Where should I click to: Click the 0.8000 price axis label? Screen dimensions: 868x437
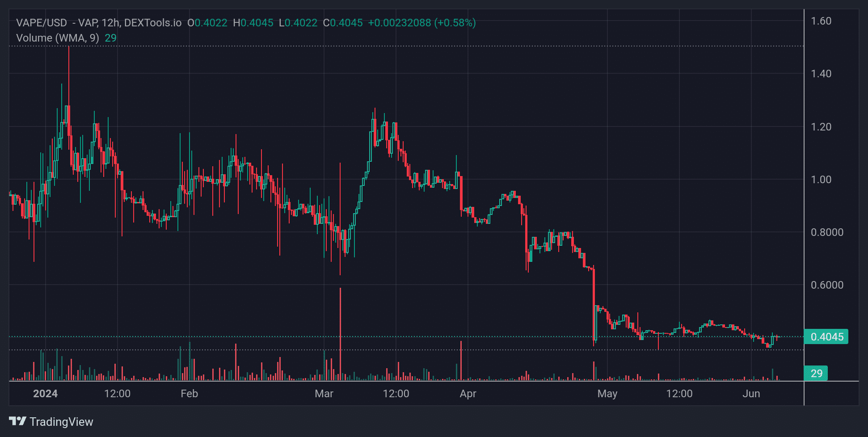tap(827, 232)
